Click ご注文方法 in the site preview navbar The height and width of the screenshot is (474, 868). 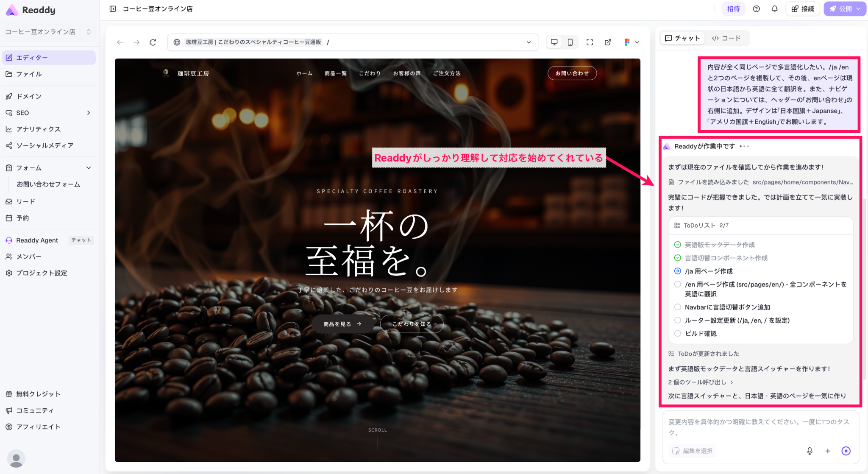pyautogui.click(x=447, y=73)
